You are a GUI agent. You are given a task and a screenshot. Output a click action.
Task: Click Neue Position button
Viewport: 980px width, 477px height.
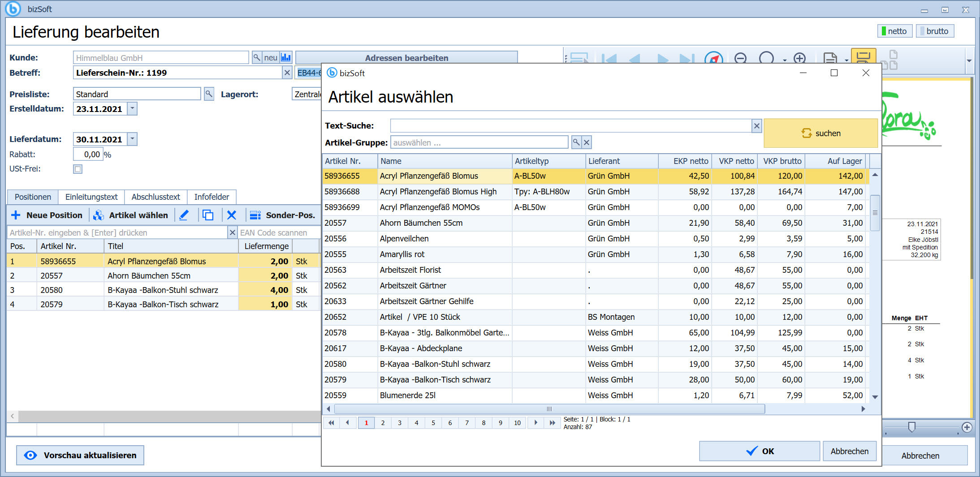[47, 215]
